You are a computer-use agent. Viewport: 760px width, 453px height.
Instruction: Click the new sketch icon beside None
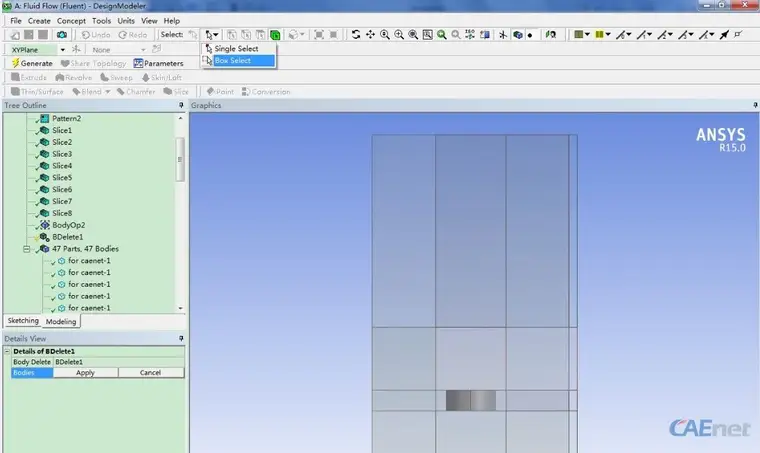156,49
